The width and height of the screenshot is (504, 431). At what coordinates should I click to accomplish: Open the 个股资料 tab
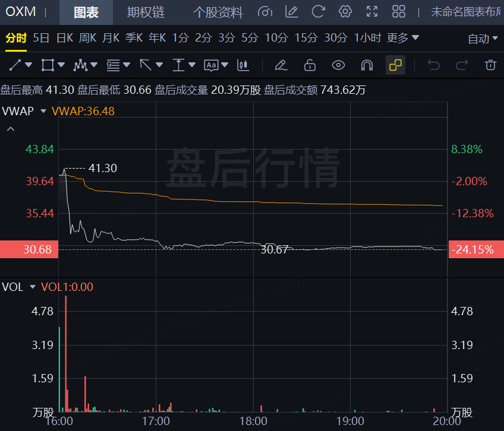coord(218,12)
